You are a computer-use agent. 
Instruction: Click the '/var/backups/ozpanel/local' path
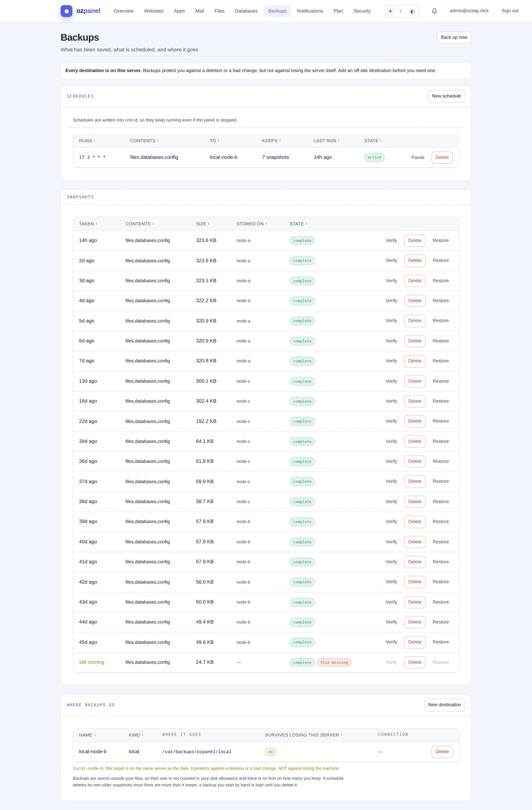[x=197, y=751]
